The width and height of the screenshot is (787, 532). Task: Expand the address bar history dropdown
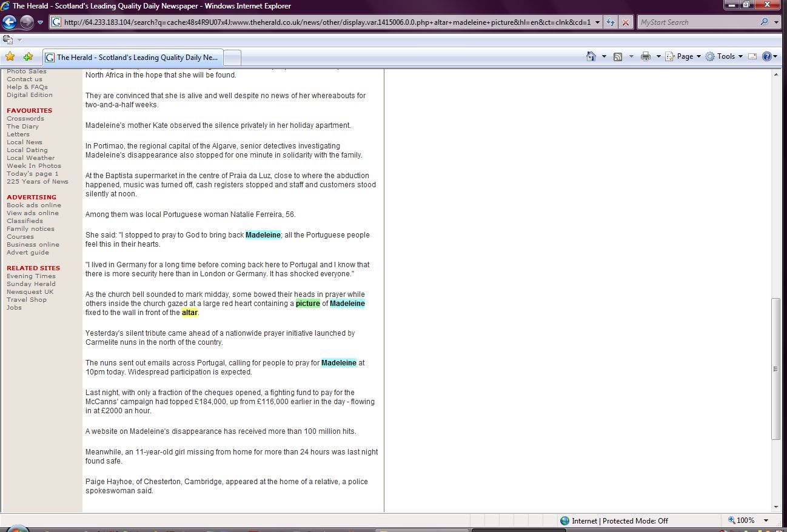coord(598,22)
